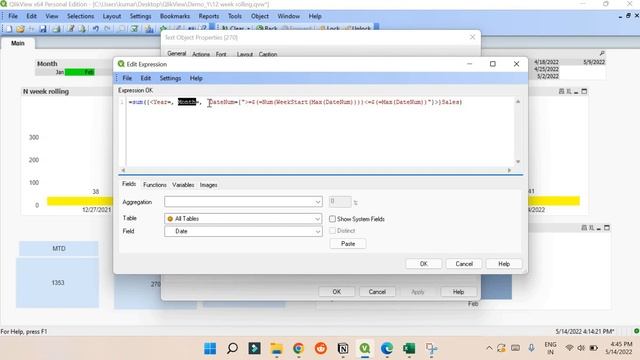Click OK in Edit Expression dialog
Screen dimensions: 640x360
tap(424, 264)
